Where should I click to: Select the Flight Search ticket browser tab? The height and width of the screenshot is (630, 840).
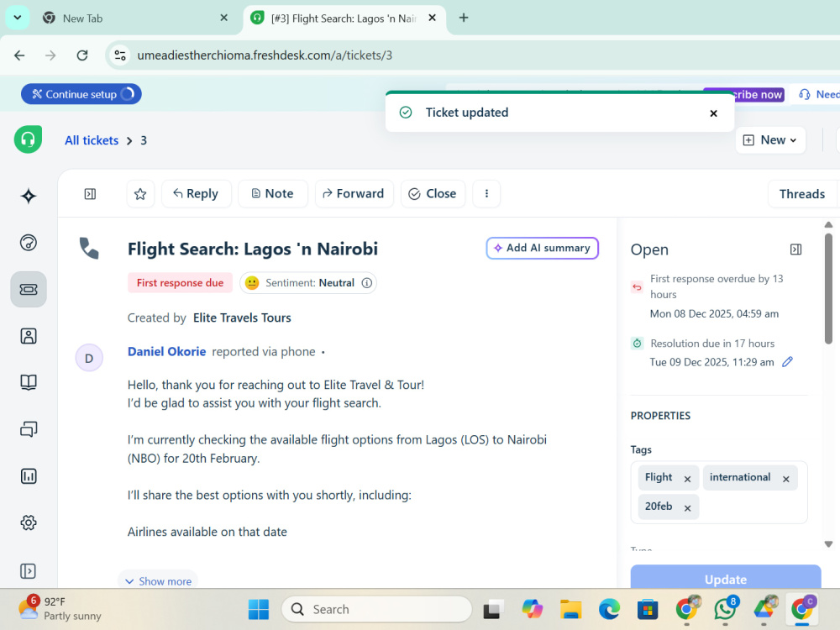click(x=343, y=18)
